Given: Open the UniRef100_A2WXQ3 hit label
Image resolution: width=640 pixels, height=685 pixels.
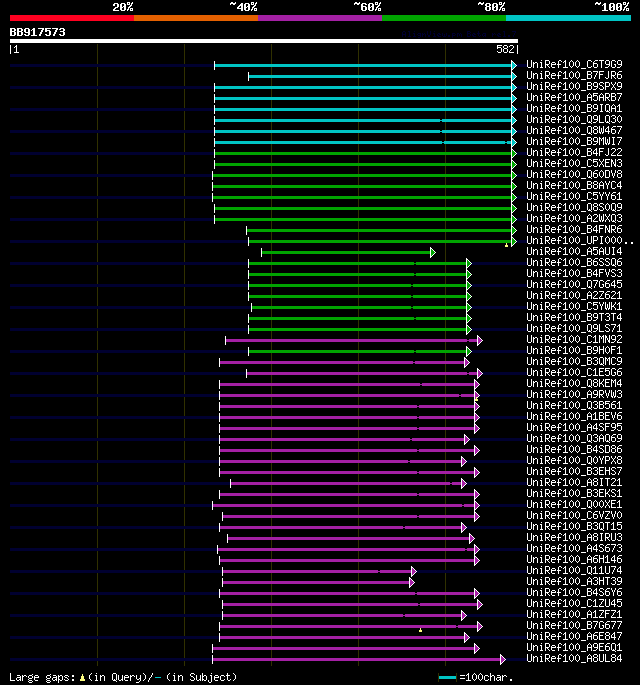Looking at the screenshot, I should click(x=574, y=218).
